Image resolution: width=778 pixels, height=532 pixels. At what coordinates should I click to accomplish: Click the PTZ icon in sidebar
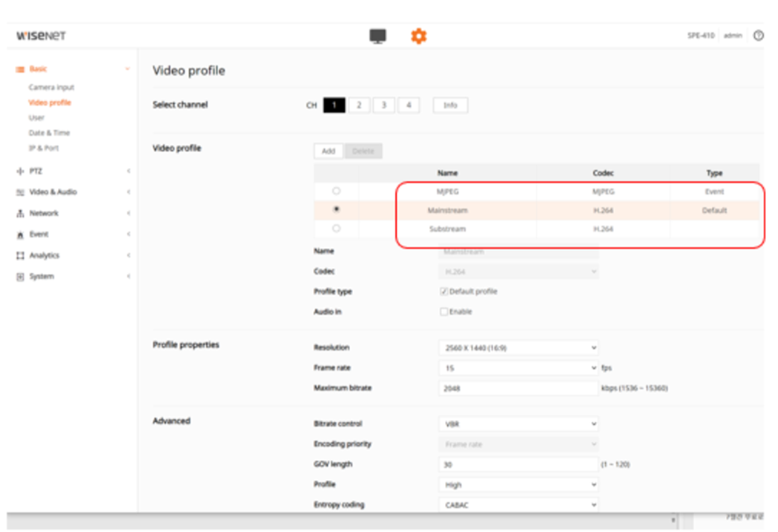[x=20, y=171]
